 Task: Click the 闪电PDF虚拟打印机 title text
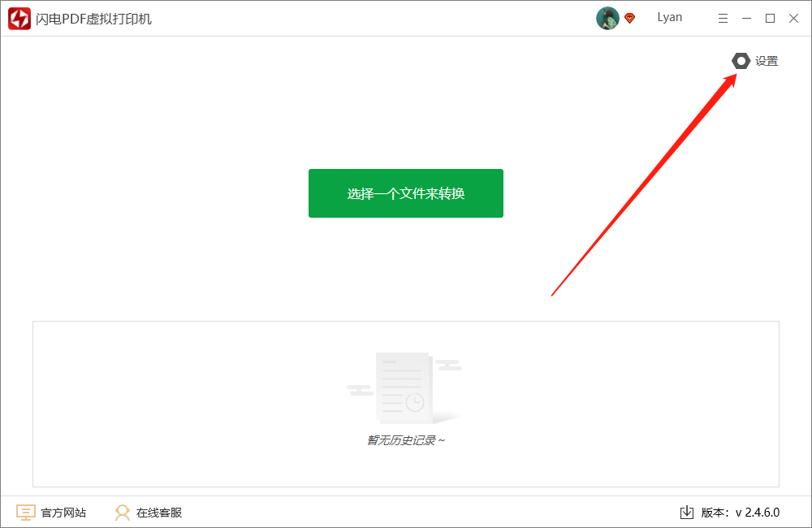93,19
